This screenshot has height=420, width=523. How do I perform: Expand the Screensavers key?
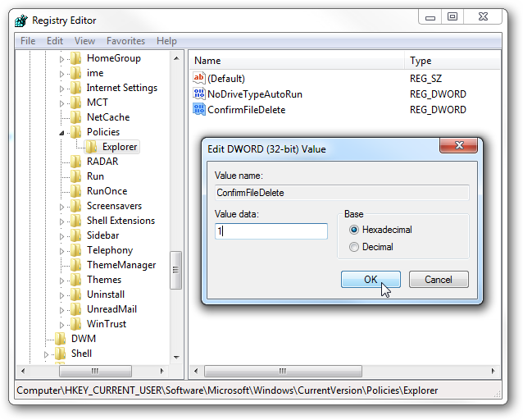(61, 207)
